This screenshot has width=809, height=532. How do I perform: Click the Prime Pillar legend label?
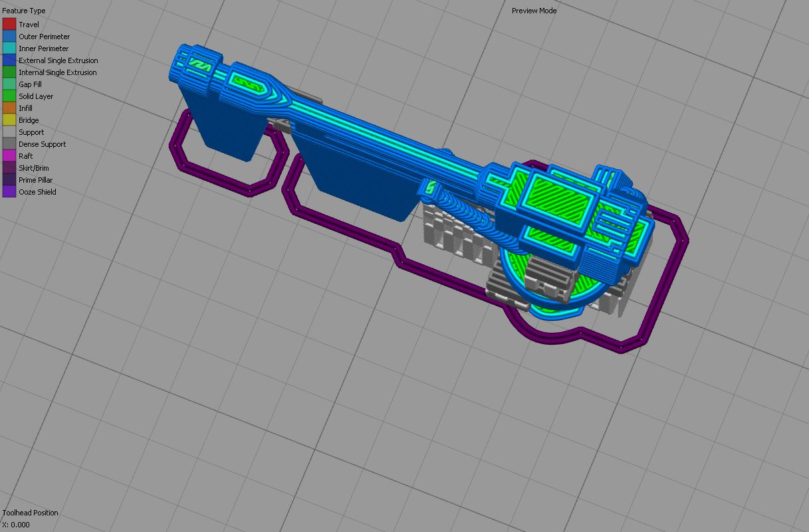[x=35, y=180]
